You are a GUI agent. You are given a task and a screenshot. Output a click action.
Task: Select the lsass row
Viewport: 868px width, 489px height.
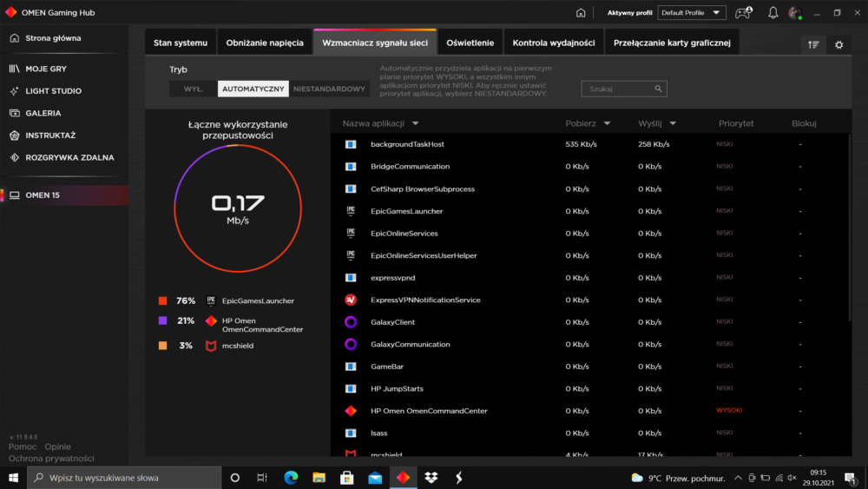[589, 433]
